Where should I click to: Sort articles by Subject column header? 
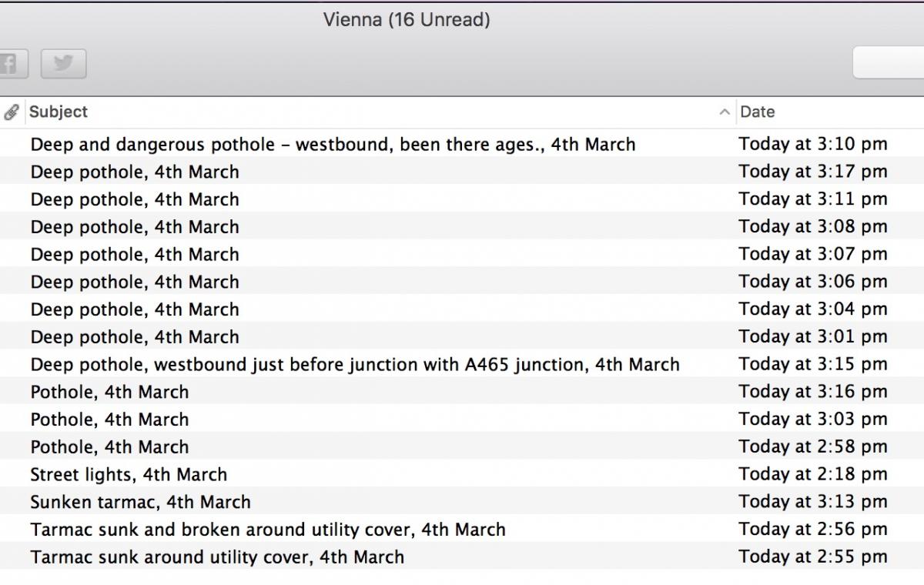[59, 112]
